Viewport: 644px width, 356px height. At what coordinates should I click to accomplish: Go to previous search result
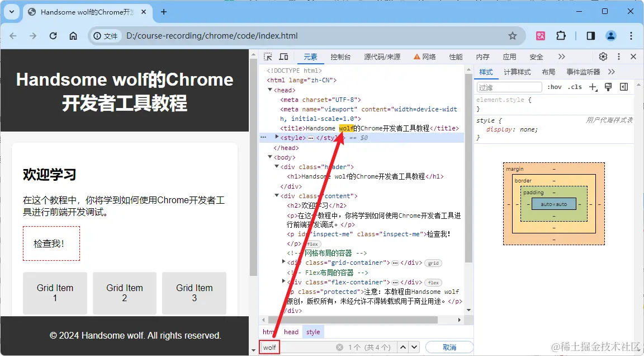pos(403,348)
